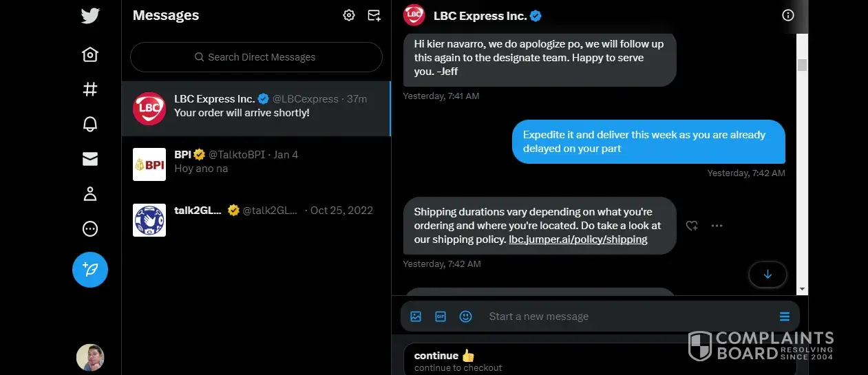
Task: View conversation info icon
Action: (788, 15)
